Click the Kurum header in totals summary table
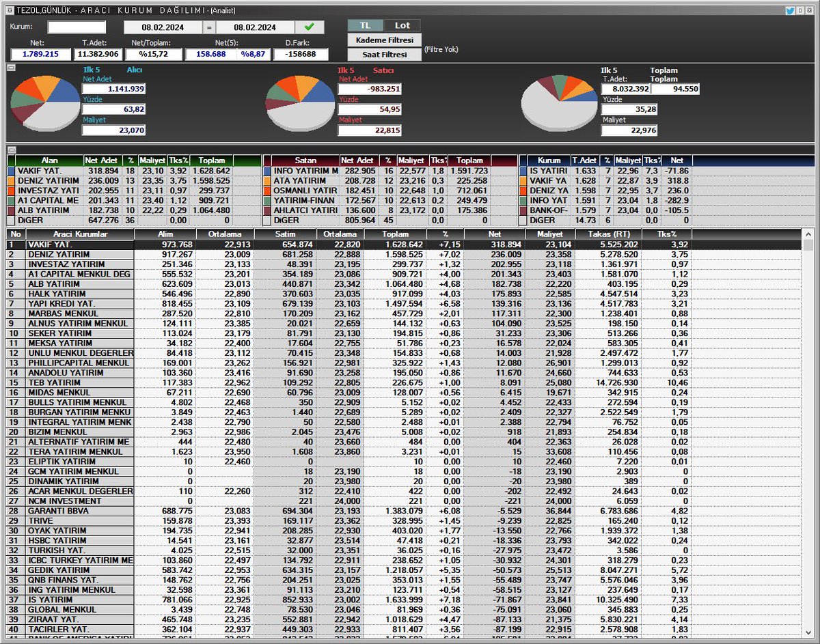820x644 pixels. click(549, 160)
